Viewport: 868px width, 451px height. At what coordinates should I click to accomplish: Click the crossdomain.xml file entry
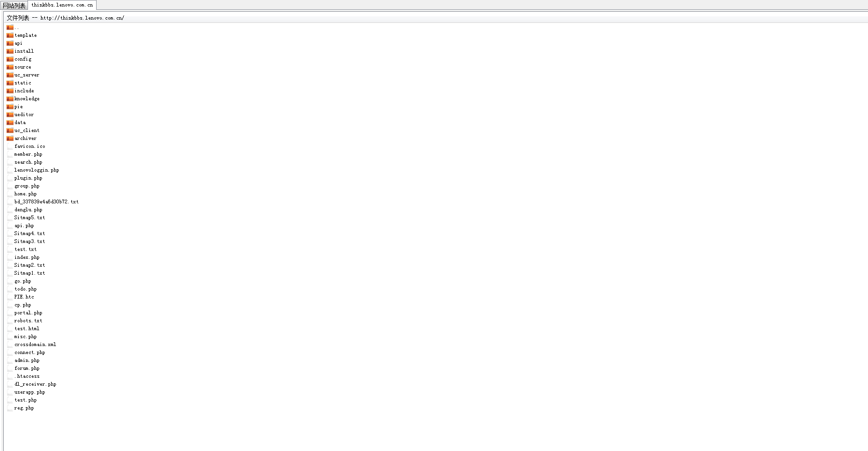tap(35, 345)
